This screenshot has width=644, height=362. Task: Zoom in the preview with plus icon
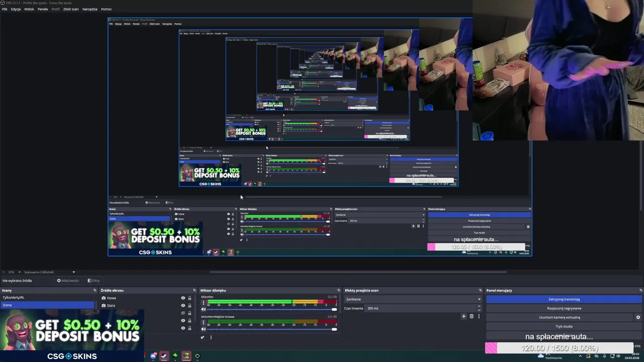(20, 272)
